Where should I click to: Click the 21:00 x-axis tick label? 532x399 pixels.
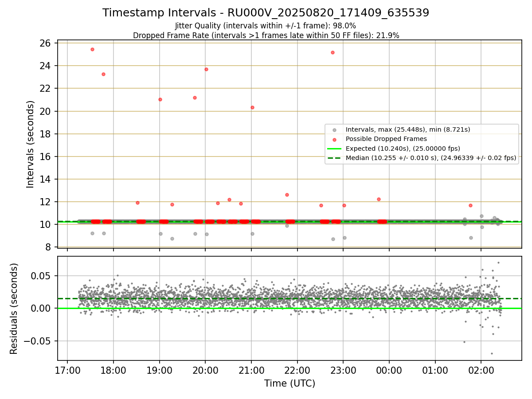pos(251,370)
